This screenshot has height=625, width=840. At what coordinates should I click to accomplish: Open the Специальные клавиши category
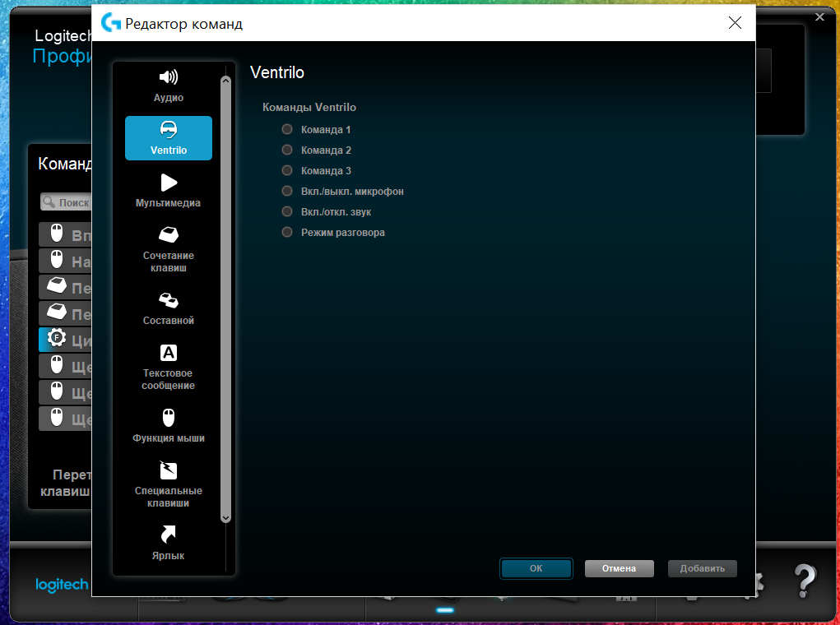tap(168, 484)
